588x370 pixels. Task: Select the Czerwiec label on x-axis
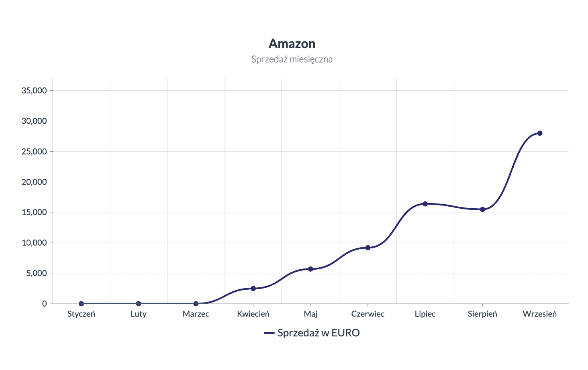367,314
